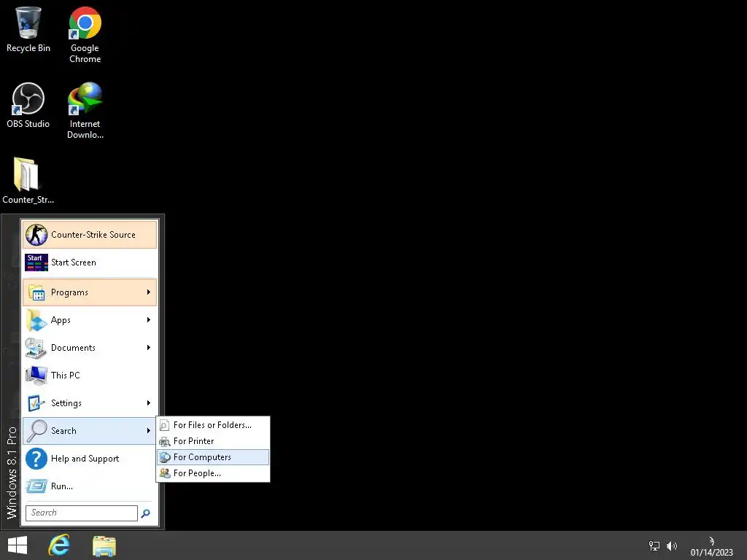Click the For Printer icon
The width and height of the screenshot is (747, 560).
point(164,441)
